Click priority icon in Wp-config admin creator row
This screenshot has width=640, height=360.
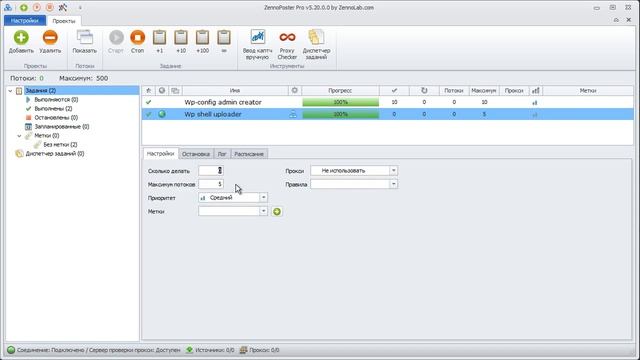click(535, 102)
